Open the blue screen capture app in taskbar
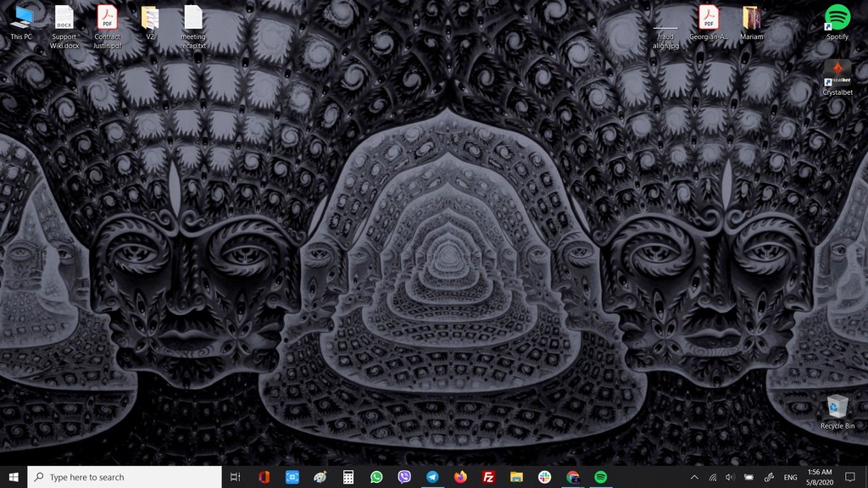This screenshot has height=488, width=868. [x=292, y=477]
